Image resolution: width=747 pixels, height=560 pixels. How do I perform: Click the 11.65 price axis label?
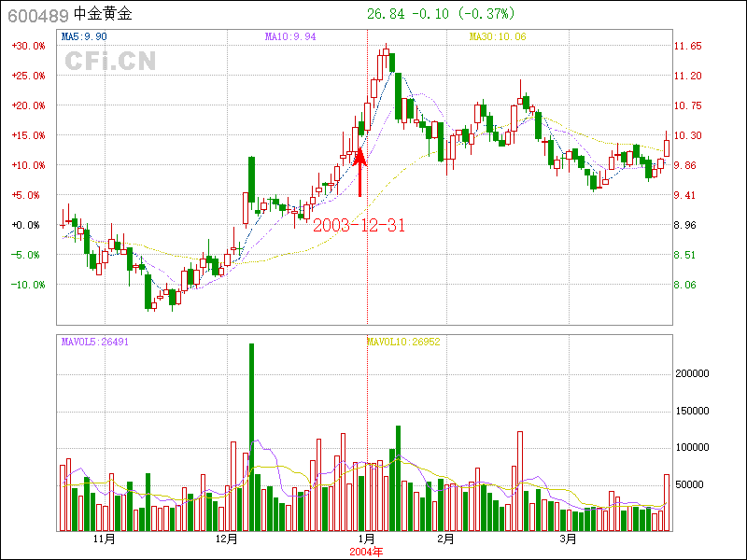[x=688, y=46]
